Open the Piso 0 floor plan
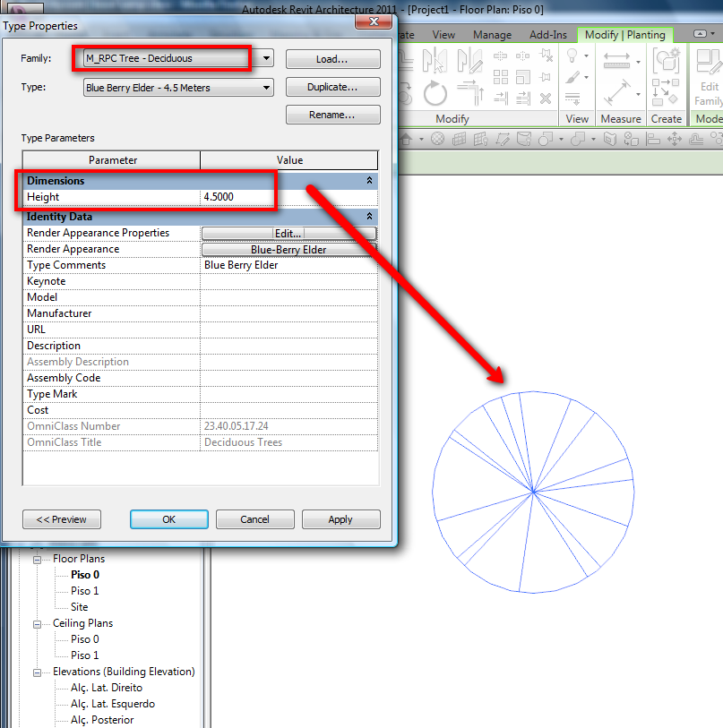This screenshot has height=728, width=723. click(x=85, y=575)
